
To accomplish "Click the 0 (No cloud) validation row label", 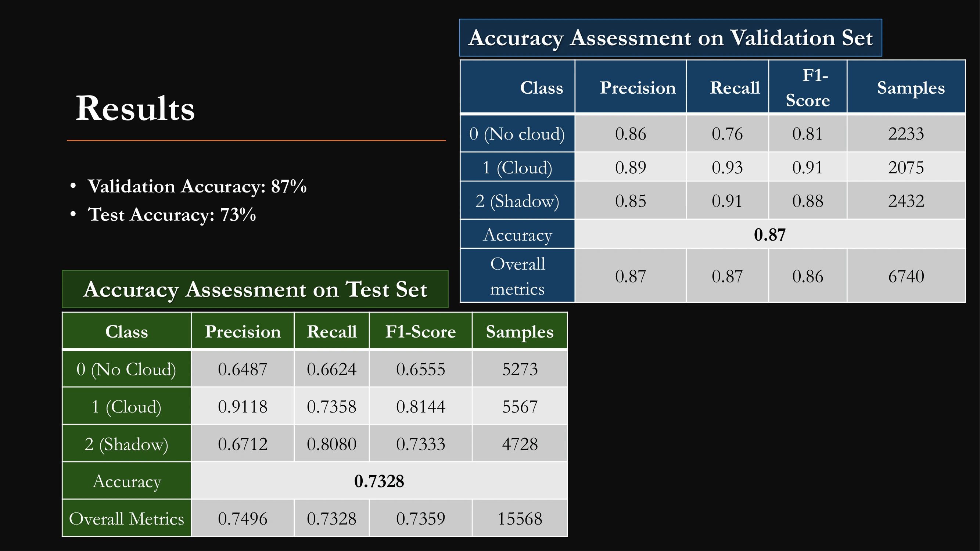I will click(517, 134).
